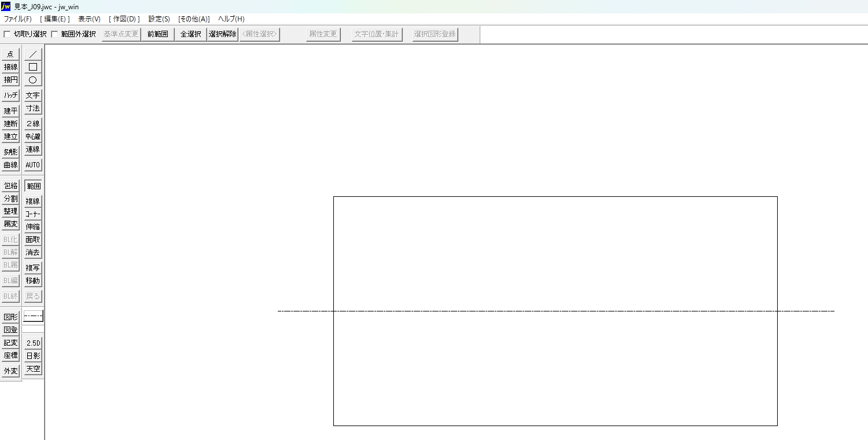Open the 作図(D) menu
868x440 pixels.
(x=124, y=19)
